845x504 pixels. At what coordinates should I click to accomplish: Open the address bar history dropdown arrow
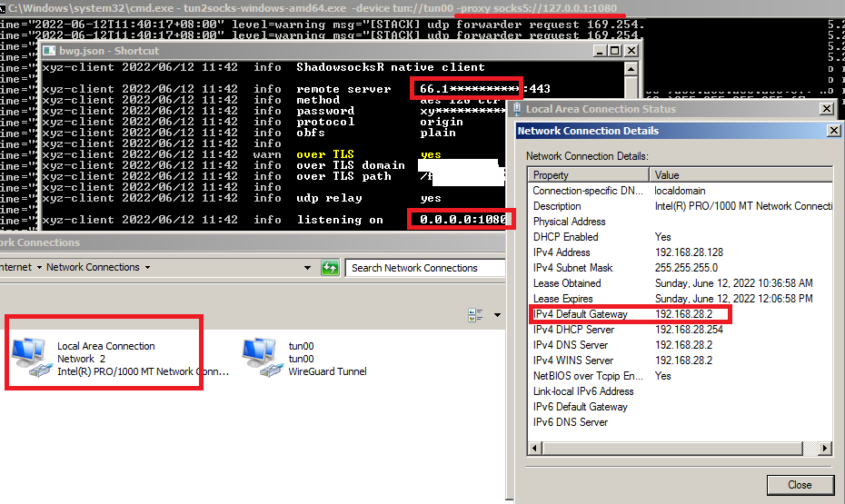(x=307, y=268)
